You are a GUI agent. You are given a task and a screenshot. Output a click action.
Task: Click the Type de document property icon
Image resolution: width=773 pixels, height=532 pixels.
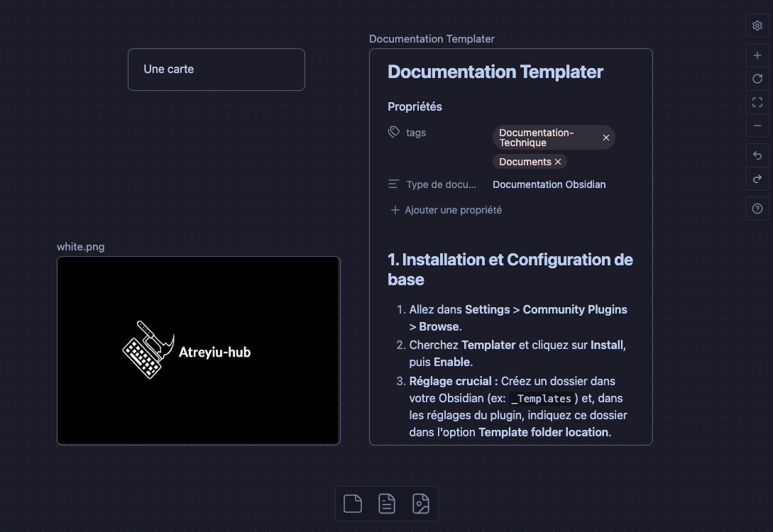pyautogui.click(x=393, y=183)
